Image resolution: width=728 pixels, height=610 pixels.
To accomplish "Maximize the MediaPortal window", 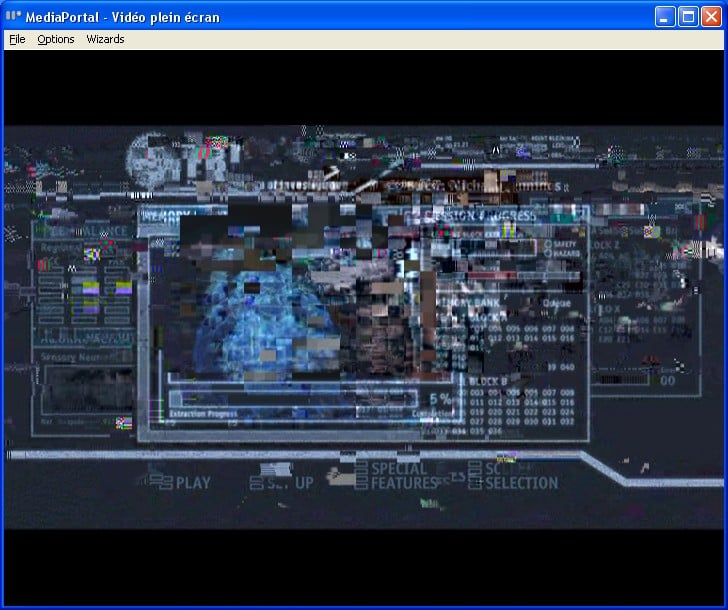I will [x=688, y=17].
